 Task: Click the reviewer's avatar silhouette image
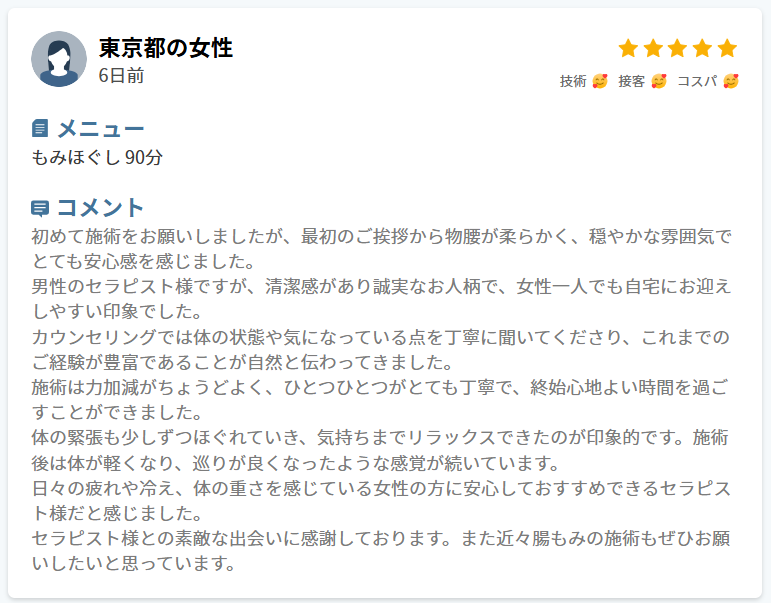59,59
